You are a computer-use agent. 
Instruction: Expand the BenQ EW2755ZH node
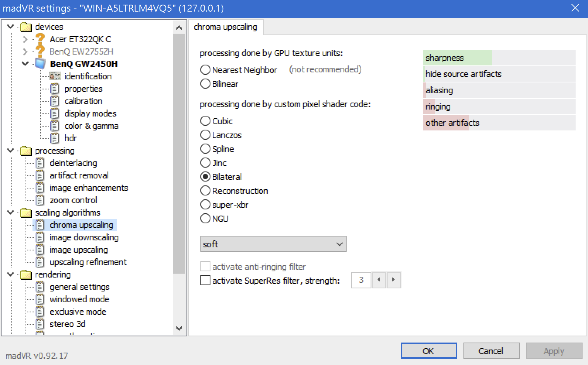[26, 51]
